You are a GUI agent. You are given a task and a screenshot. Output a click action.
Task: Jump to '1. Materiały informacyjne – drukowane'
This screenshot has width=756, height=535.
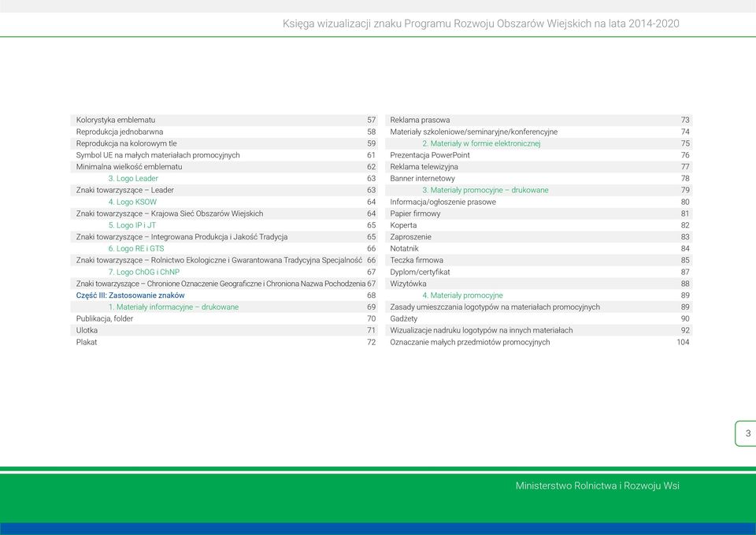[x=173, y=307]
